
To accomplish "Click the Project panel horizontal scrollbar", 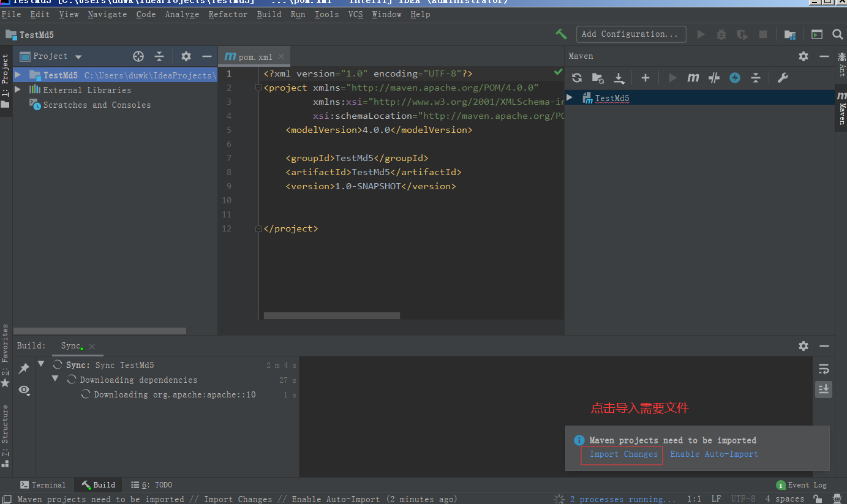I will tap(100, 331).
